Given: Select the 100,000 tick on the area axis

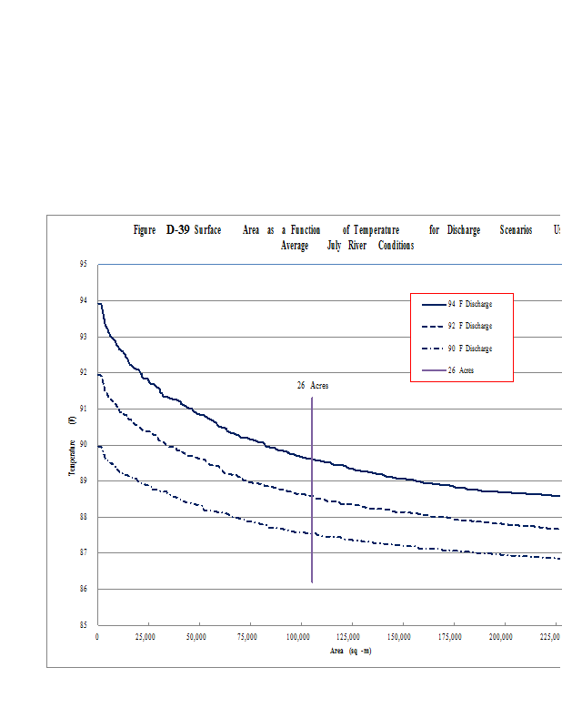Looking at the screenshot, I should pos(299,637).
